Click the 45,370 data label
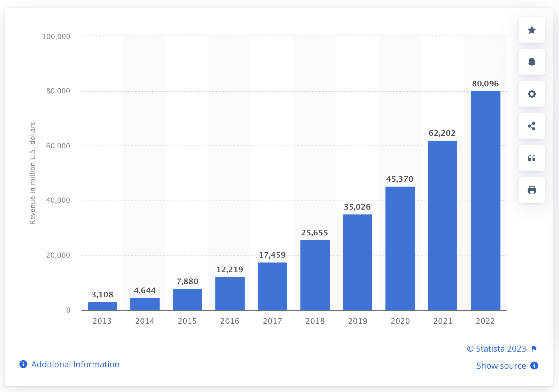The height and width of the screenshot is (392, 559). 400,179
